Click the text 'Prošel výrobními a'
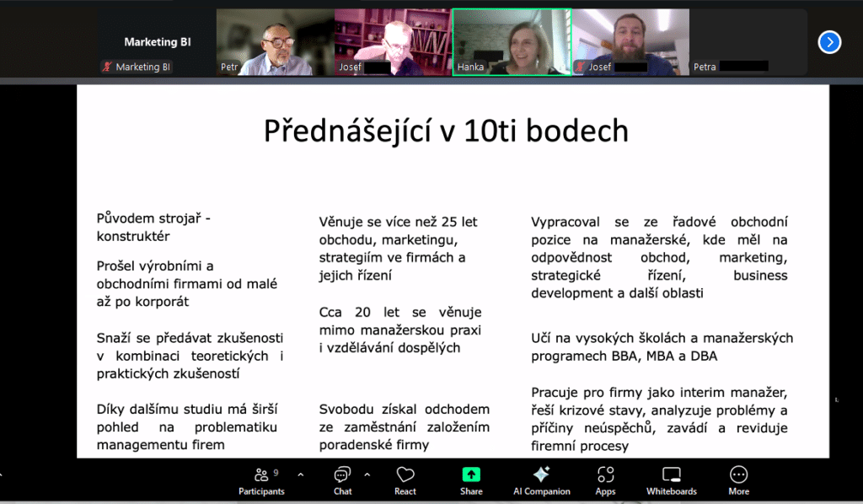The width and height of the screenshot is (863, 504). tap(155, 266)
